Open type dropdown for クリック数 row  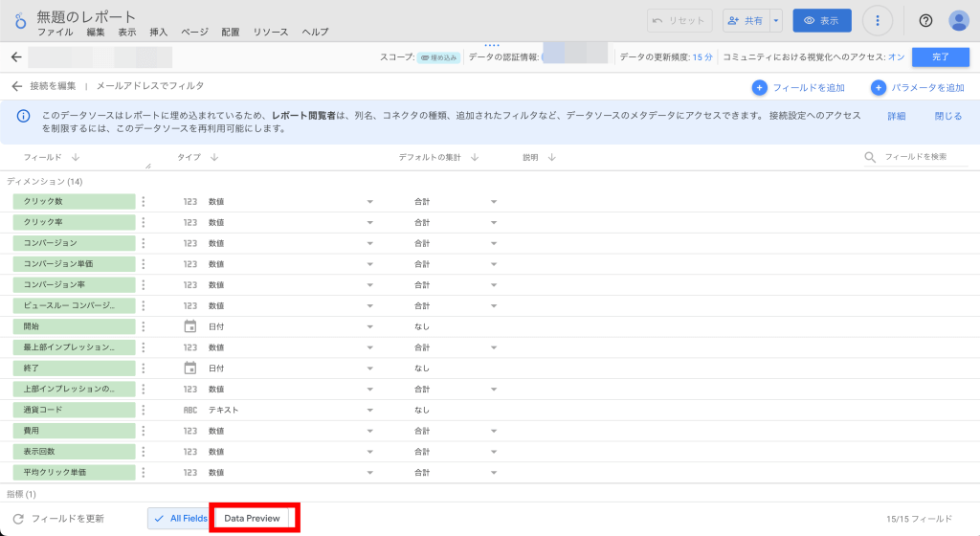pos(369,202)
